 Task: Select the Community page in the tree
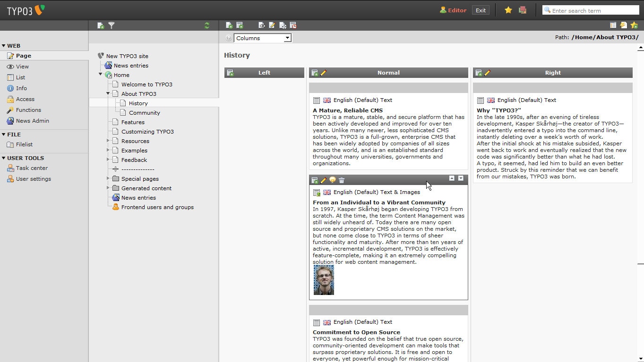click(145, 113)
